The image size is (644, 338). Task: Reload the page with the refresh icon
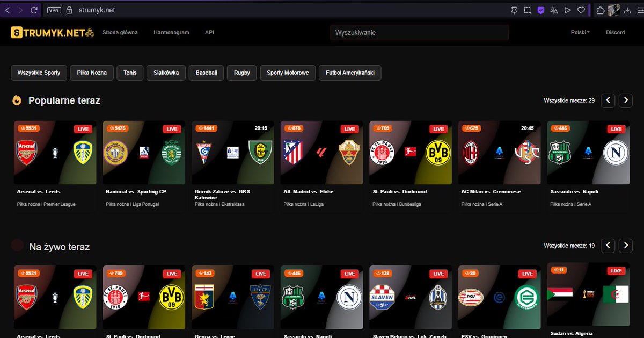(x=34, y=10)
